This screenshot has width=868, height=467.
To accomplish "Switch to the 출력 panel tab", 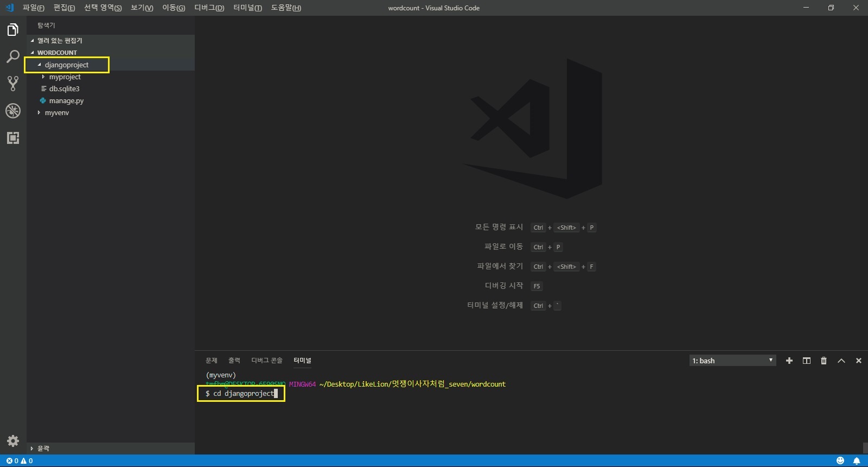I will pyautogui.click(x=234, y=361).
